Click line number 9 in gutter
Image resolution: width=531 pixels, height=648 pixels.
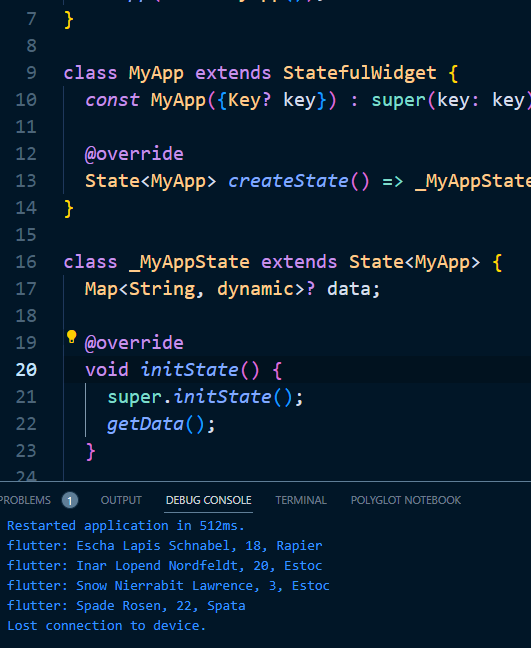click(x=31, y=73)
